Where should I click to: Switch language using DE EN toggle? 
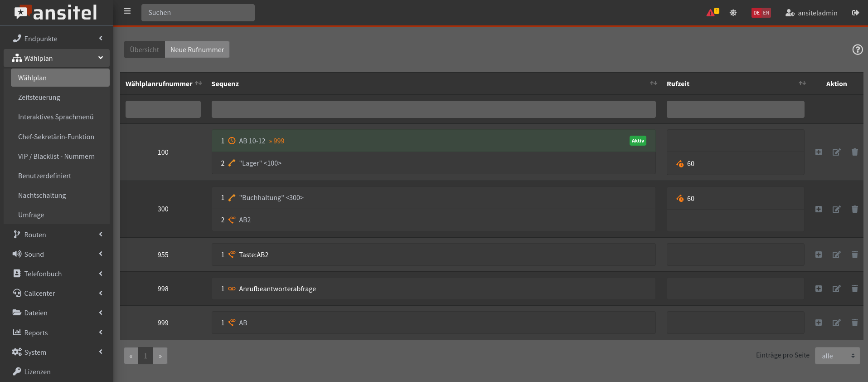(761, 13)
